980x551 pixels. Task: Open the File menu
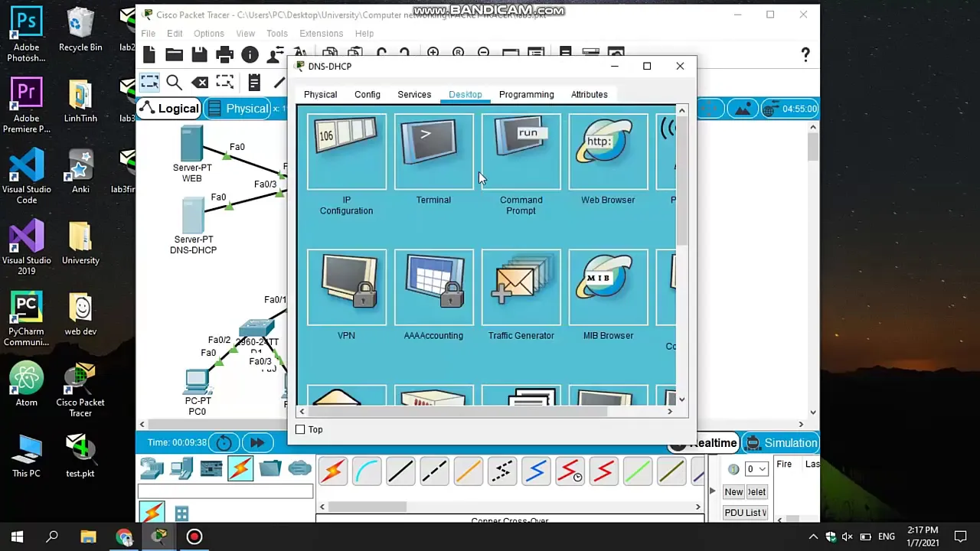pyautogui.click(x=149, y=34)
